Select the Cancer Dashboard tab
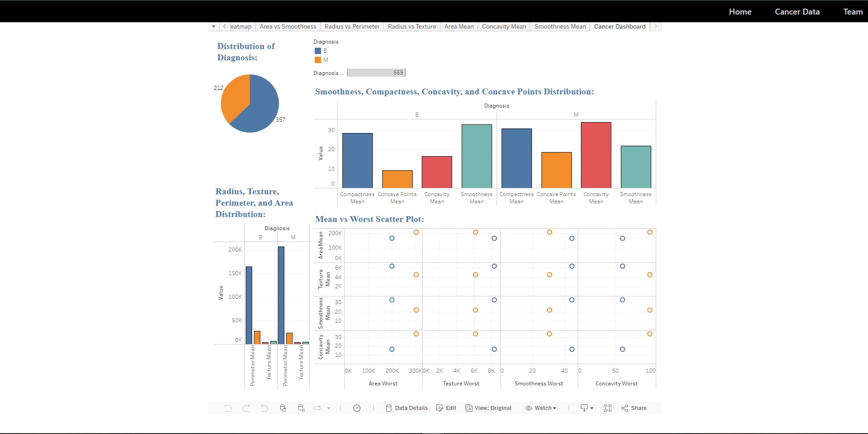The image size is (868, 434). 620,27
